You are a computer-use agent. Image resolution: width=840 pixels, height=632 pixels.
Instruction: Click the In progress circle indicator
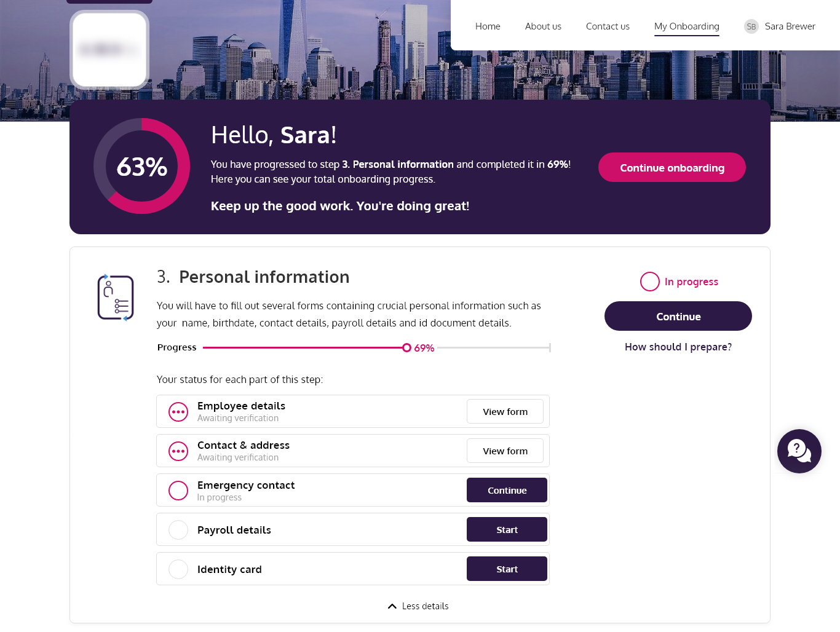coord(650,282)
